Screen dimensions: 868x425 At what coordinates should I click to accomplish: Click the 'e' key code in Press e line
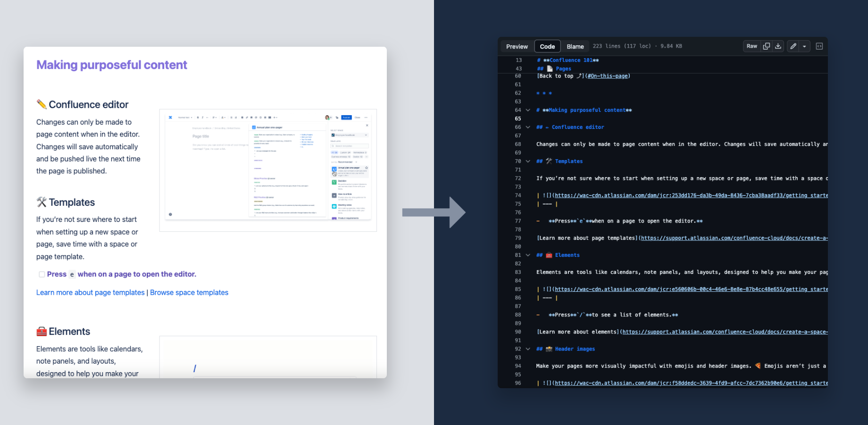tap(72, 274)
